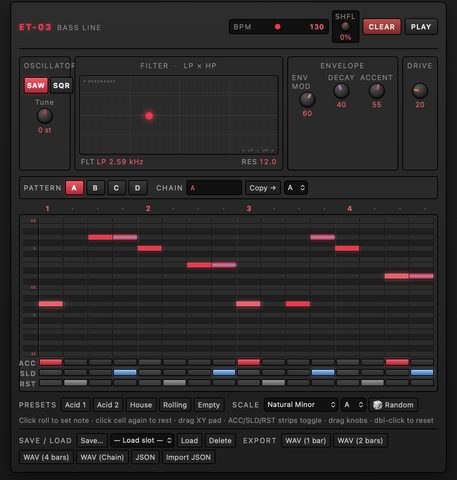
Task: Toggle the first lit rest step
Action: 75,383
